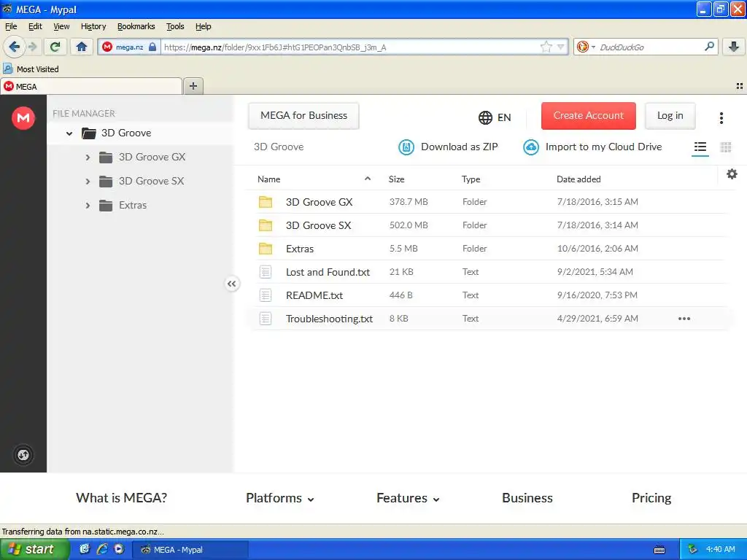747x560 pixels.
Task: Collapse the sidebar with double-chevron button
Action: pos(231,284)
